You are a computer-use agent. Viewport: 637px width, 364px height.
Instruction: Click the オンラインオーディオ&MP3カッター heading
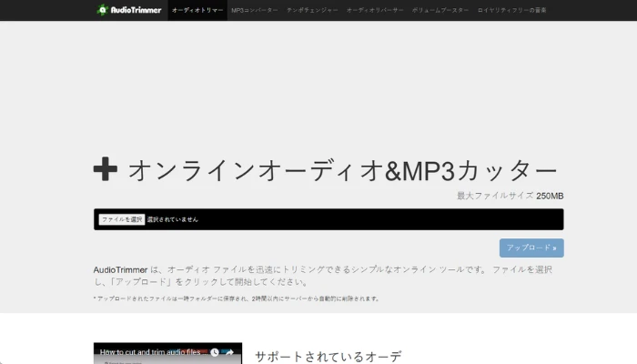(x=342, y=170)
